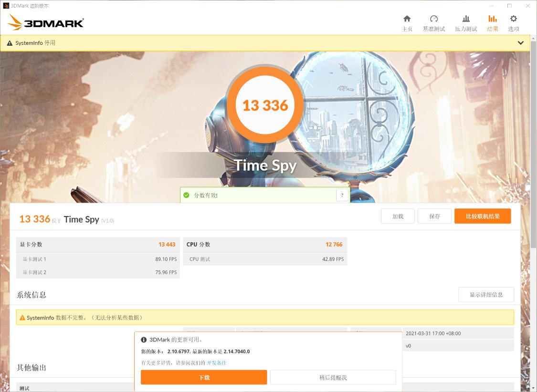This screenshot has width=537, height=392.
Task: Click the scrollbar up arrow
Action: (534, 38)
